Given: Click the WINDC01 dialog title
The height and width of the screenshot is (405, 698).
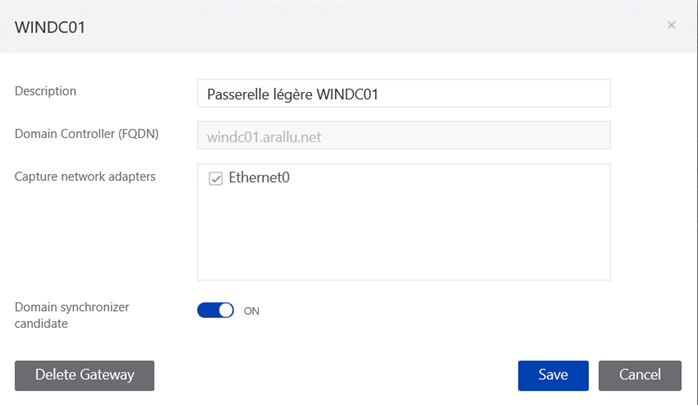Looking at the screenshot, I should [50, 27].
